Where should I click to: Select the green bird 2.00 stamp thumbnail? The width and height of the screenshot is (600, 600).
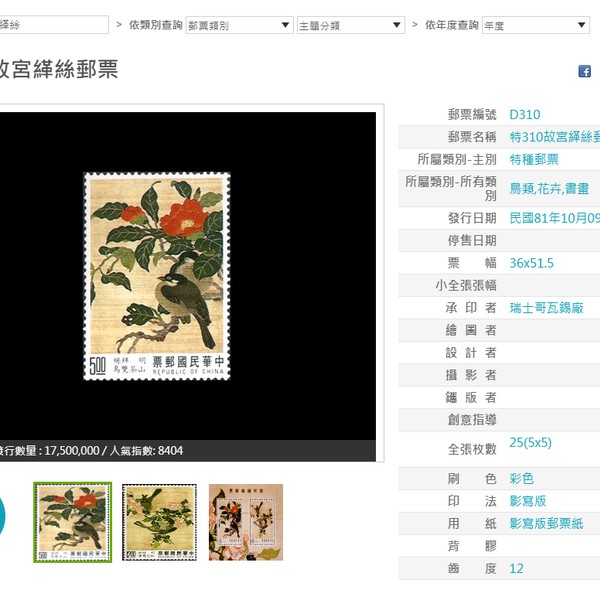pyautogui.click(x=160, y=522)
